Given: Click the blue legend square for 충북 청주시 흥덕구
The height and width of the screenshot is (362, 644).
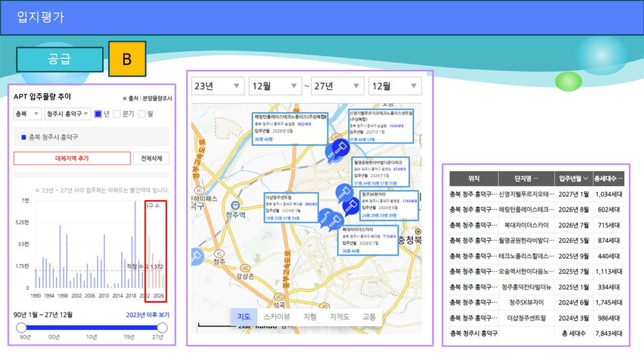Looking at the screenshot, I should point(23,137).
